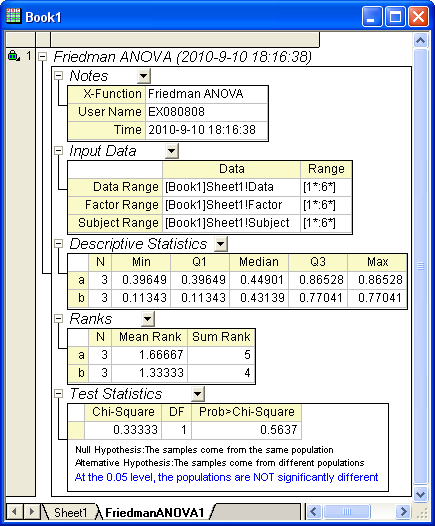
Task: Click the horizontal scrollbar right arrow
Action: click(x=403, y=512)
